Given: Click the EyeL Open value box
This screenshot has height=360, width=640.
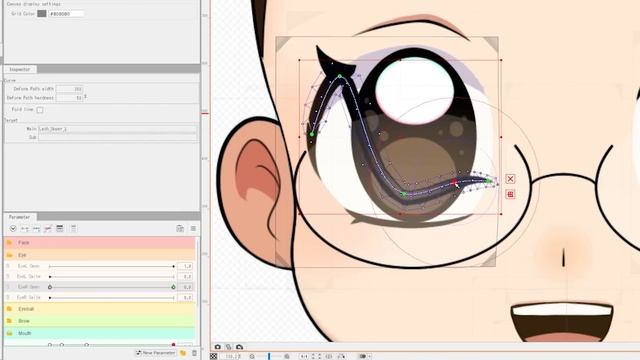Looking at the screenshot, I should 185,266.
